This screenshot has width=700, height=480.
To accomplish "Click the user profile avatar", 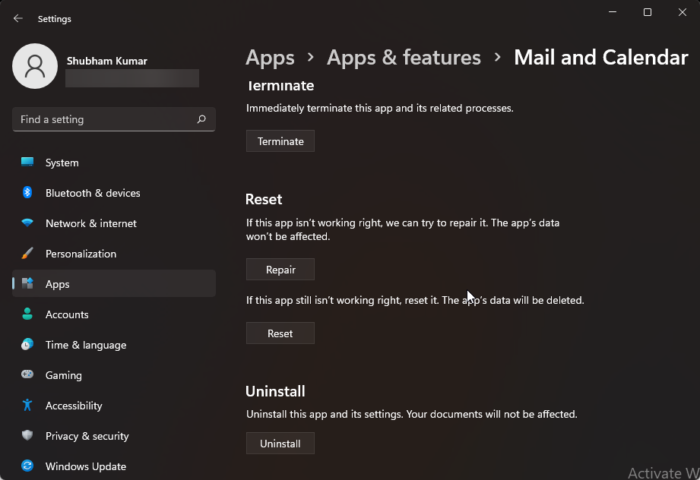I will 35,66.
